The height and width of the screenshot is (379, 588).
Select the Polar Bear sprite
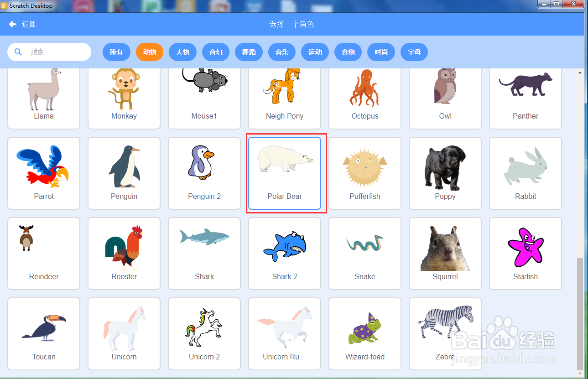[285, 173]
